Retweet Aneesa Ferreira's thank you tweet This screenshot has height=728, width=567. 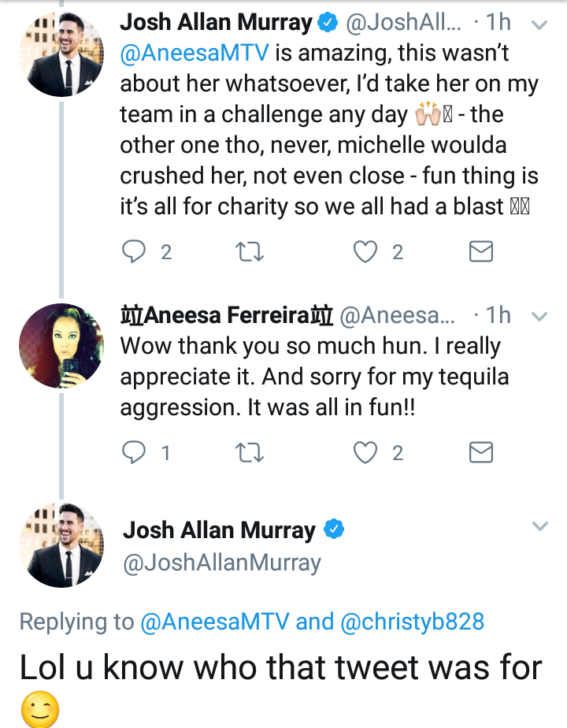tap(250, 452)
